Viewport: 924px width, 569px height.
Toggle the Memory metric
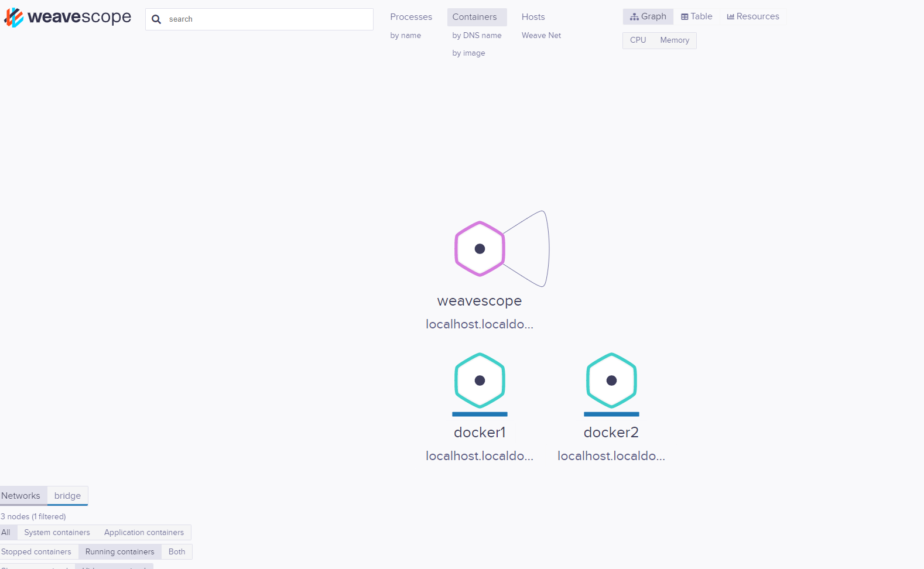(675, 40)
